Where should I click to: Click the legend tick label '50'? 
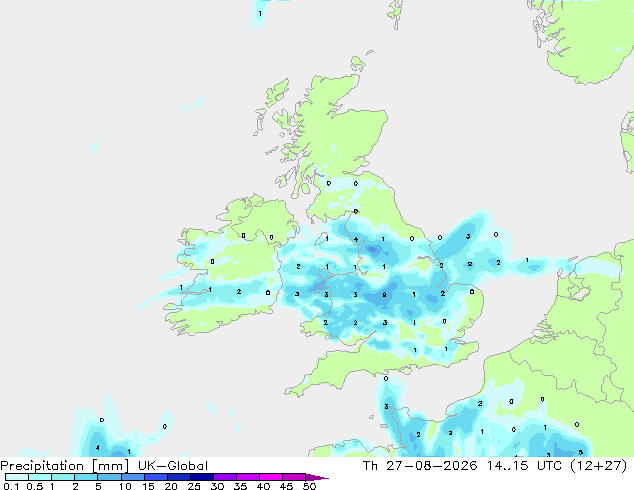click(309, 486)
